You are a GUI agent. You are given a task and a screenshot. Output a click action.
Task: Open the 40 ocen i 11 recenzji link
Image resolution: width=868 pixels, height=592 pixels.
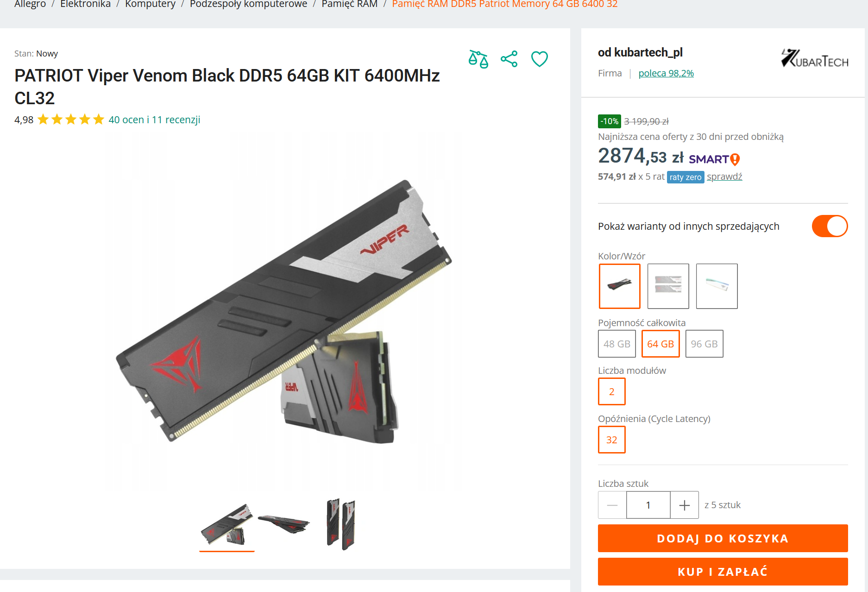(x=154, y=120)
